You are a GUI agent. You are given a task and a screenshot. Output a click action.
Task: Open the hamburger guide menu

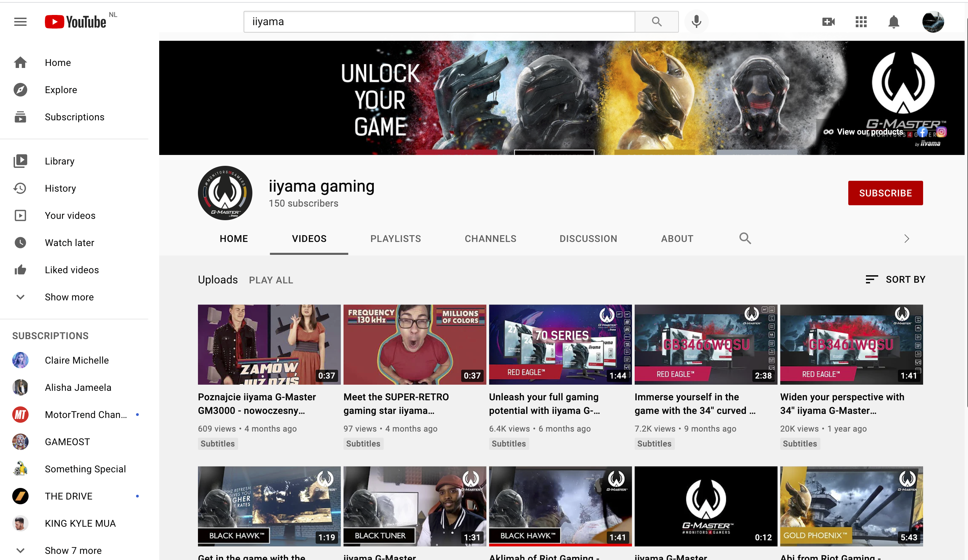pos(20,22)
